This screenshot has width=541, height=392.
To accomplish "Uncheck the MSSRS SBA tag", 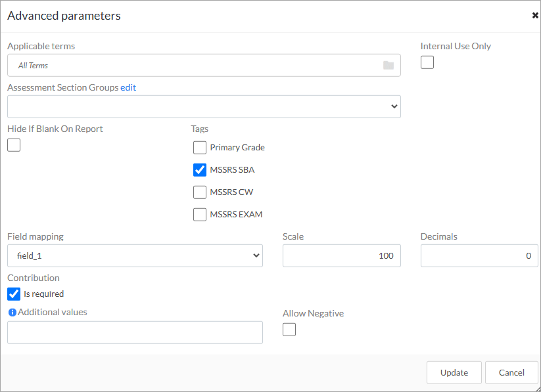I will pos(200,170).
